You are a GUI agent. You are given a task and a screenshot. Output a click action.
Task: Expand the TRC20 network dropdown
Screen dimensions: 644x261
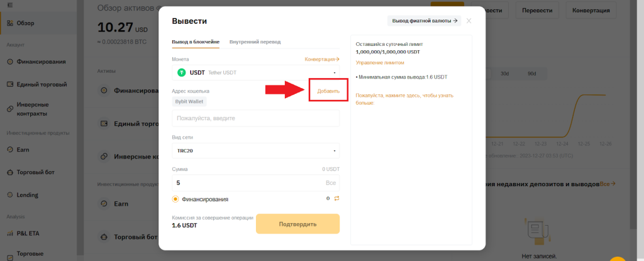[x=255, y=151]
